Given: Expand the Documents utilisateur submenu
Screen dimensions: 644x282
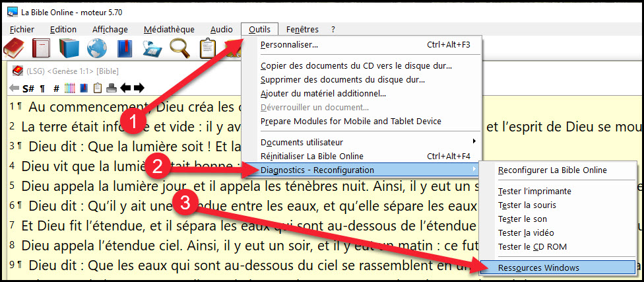Looking at the screenshot, I should [x=365, y=142].
